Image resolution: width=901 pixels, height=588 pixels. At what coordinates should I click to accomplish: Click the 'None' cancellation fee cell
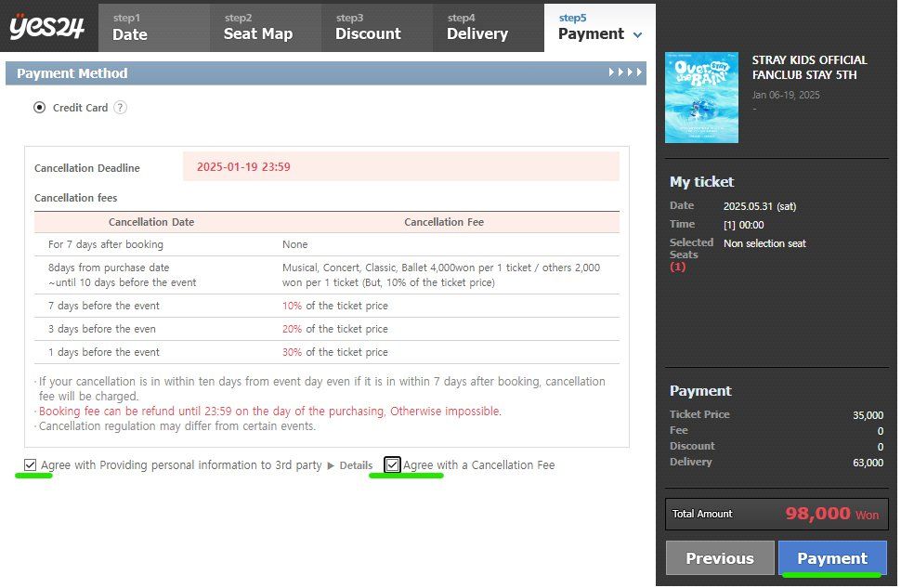pyautogui.click(x=294, y=244)
